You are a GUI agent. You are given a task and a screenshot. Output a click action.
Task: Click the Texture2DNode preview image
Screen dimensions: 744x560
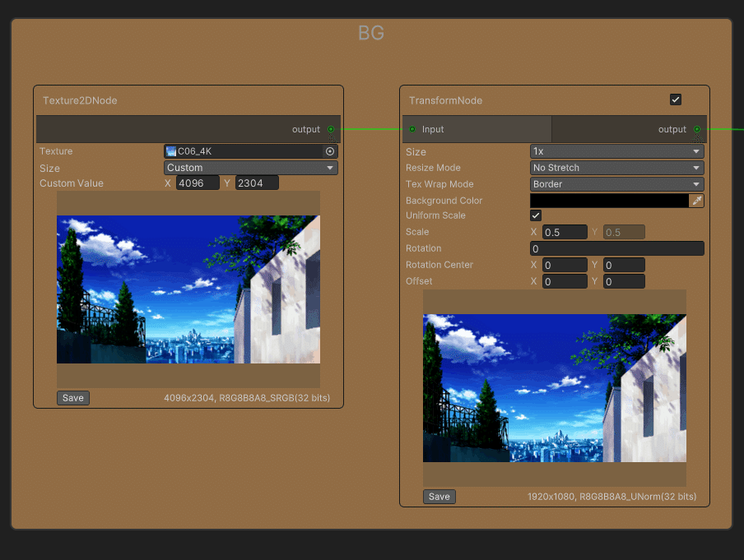[x=188, y=289]
